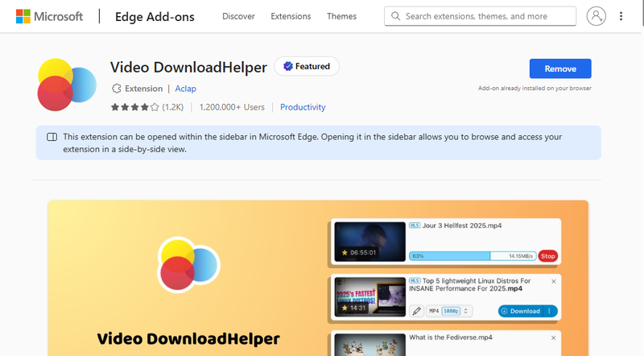This screenshot has width=644, height=356.
Task: Open the Discover tab
Action: (x=238, y=16)
